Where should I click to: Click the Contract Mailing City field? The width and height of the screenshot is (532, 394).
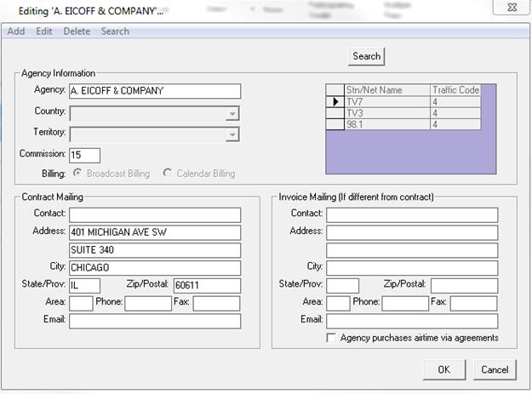(154, 268)
